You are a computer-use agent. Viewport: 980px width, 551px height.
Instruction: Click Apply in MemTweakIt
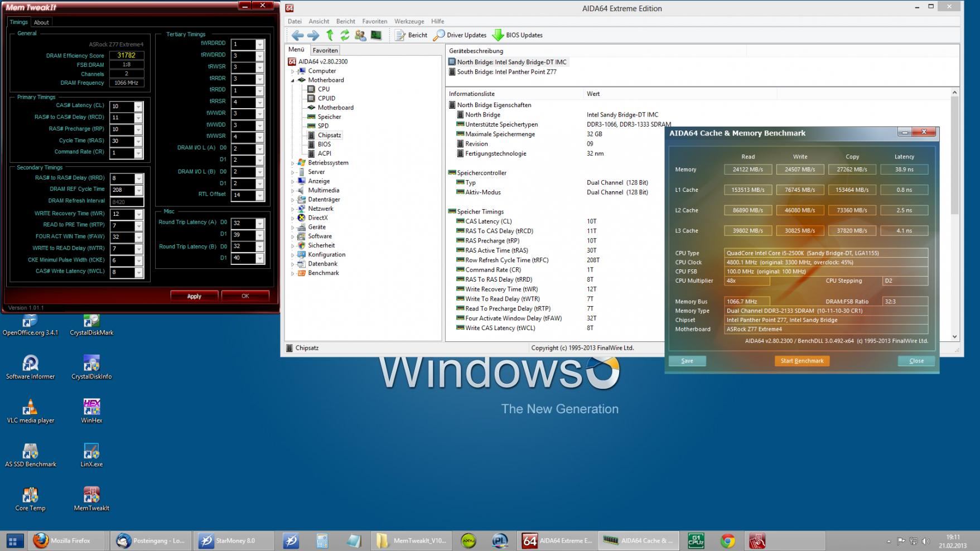194,296
